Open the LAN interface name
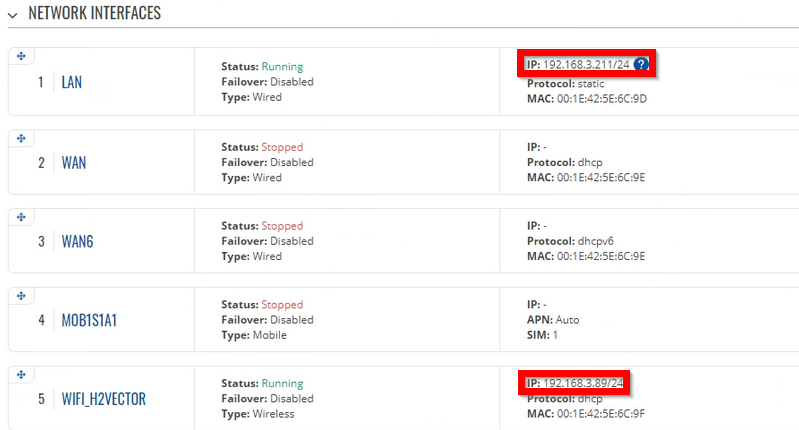The height and width of the screenshot is (430, 799). [71, 82]
